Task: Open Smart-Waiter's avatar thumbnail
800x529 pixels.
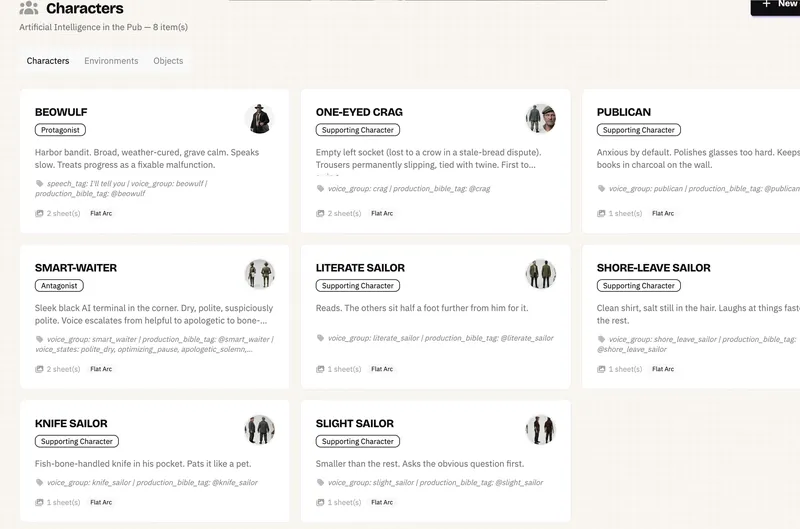Action: (260, 274)
